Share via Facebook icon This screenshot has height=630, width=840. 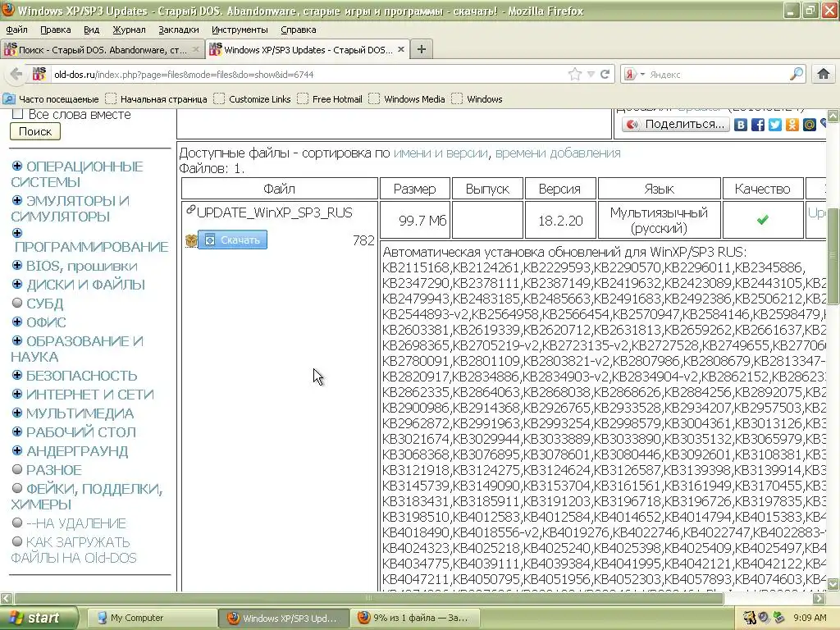click(757, 125)
